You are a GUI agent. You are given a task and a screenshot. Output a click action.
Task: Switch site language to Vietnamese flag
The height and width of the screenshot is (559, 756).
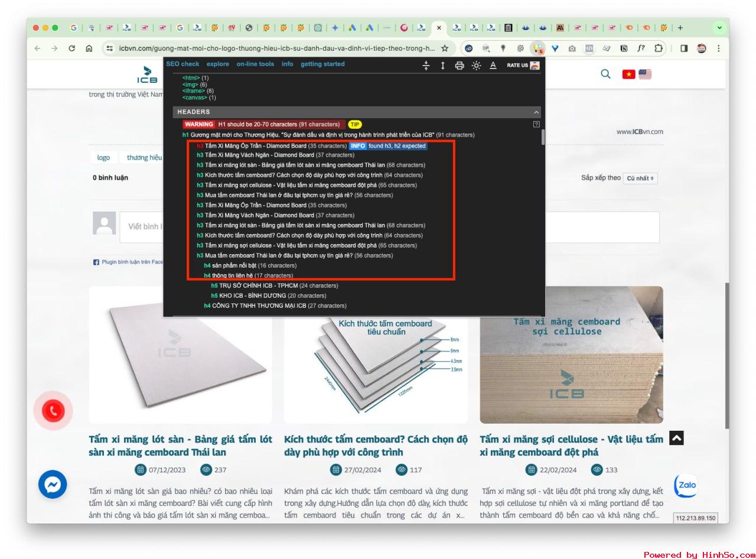click(629, 74)
